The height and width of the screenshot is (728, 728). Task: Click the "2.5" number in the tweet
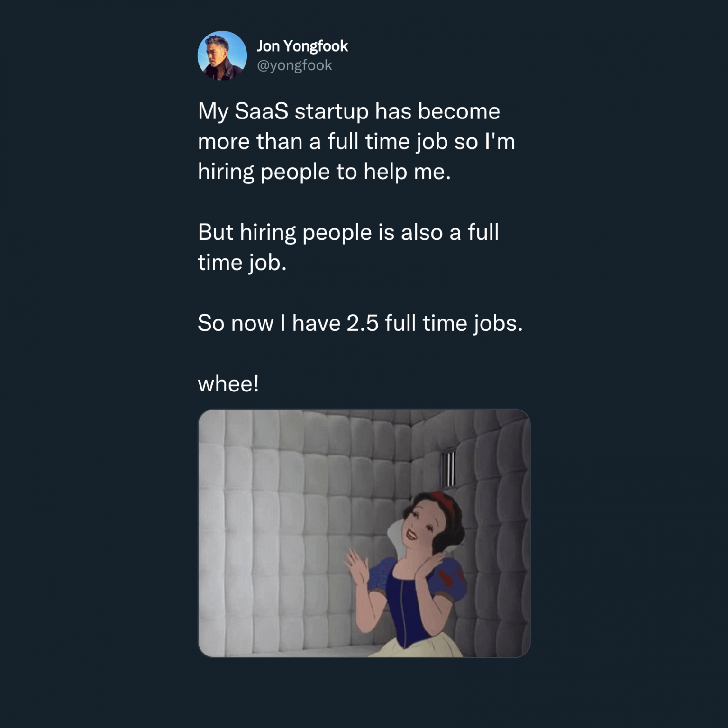coord(362,323)
